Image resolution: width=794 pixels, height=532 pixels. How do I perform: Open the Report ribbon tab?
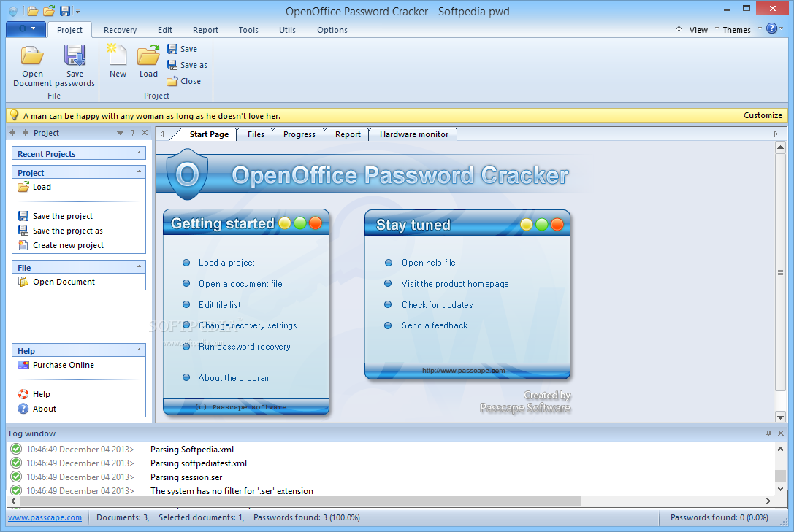205,30
